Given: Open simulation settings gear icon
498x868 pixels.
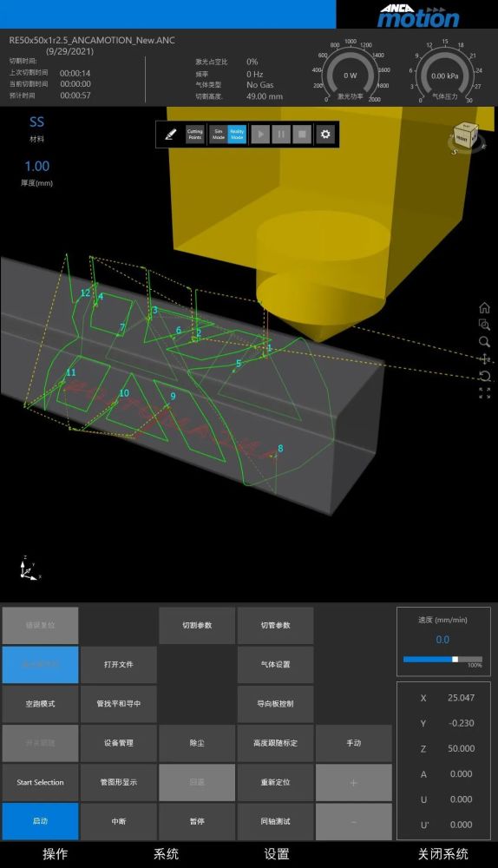Looking at the screenshot, I should pyautogui.click(x=325, y=134).
